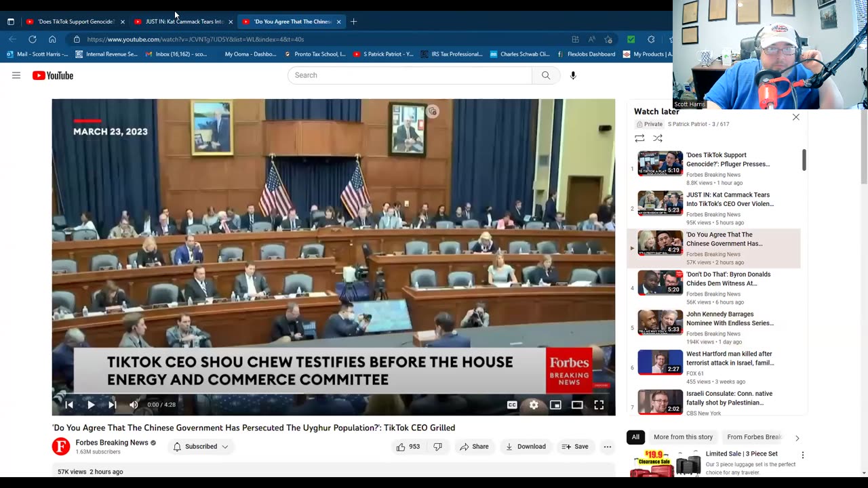This screenshot has height=488, width=868.
Task: Close the 'Do You Agree' browser tab
Action: (x=339, y=22)
